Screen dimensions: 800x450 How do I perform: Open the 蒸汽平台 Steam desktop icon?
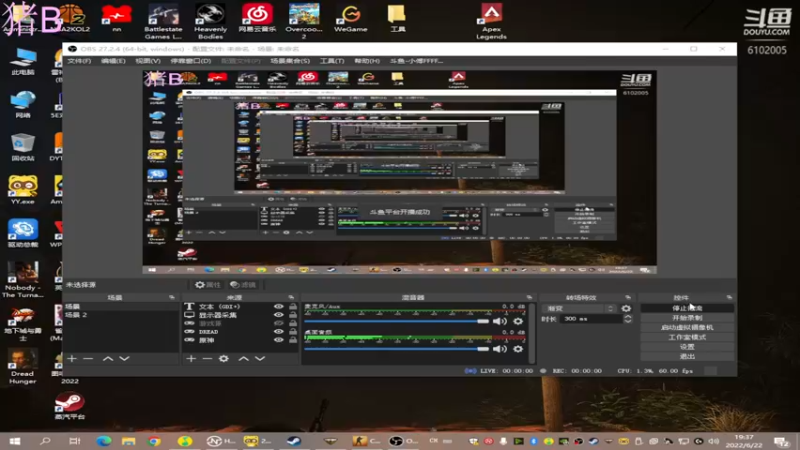[x=70, y=406]
